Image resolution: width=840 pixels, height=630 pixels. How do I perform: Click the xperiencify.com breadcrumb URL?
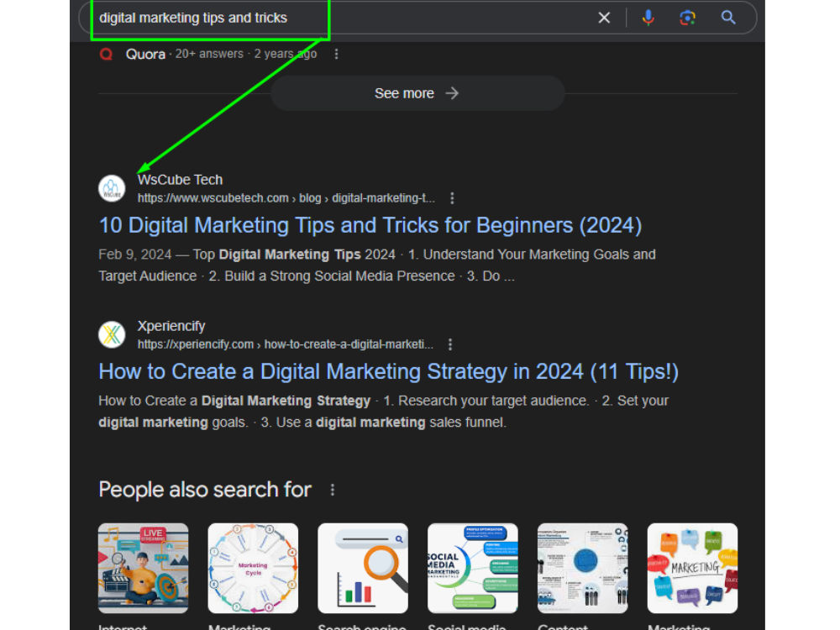pyautogui.click(x=285, y=344)
